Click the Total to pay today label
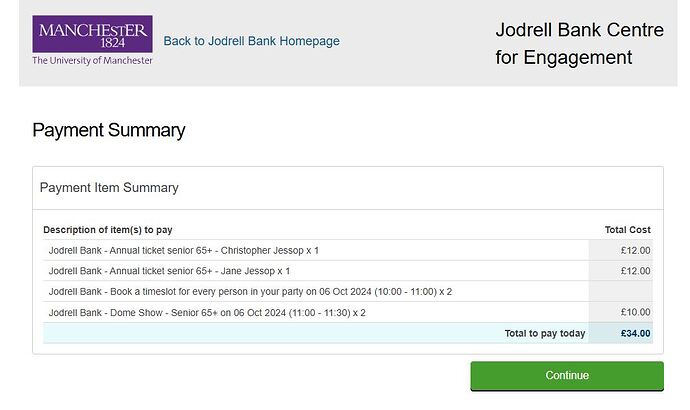 tap(544, 334)
